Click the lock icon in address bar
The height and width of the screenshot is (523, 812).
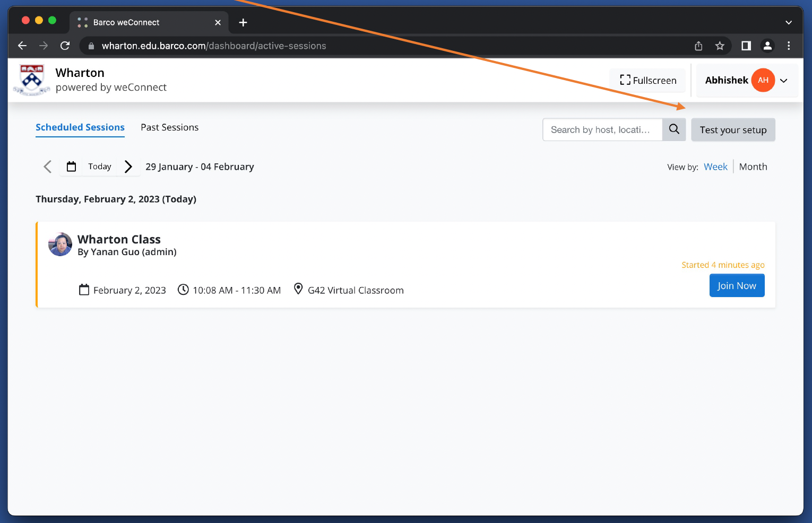(91, 46)
